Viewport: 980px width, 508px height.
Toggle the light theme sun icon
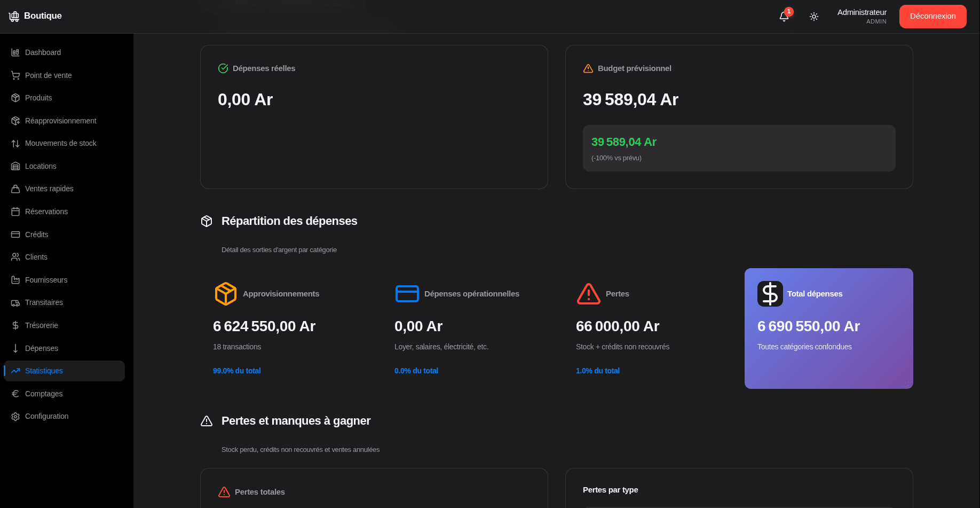(x=814, y=17)
